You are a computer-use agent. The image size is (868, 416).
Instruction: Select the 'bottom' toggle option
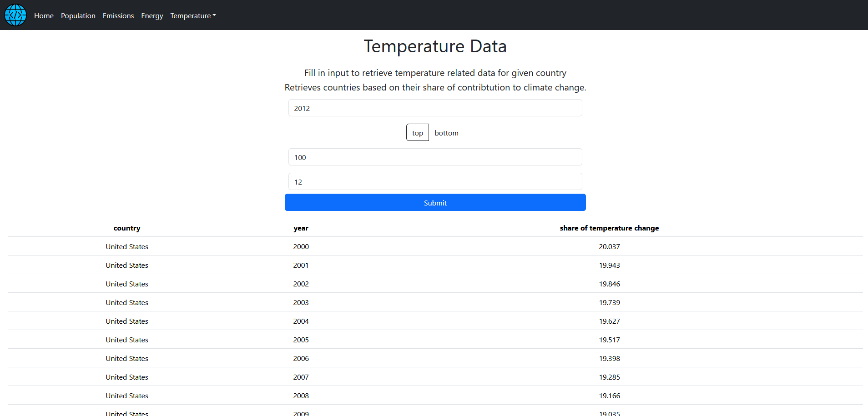446,133
